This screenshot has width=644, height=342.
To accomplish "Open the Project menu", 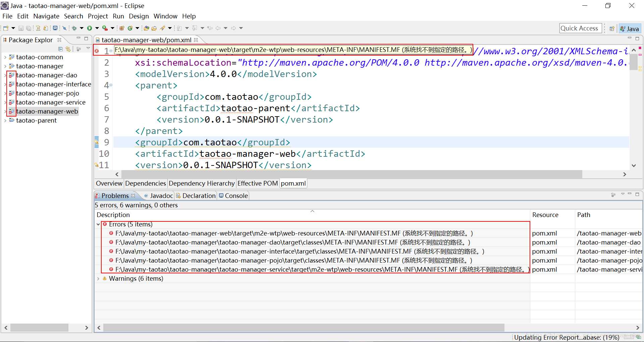I will 98,16.
